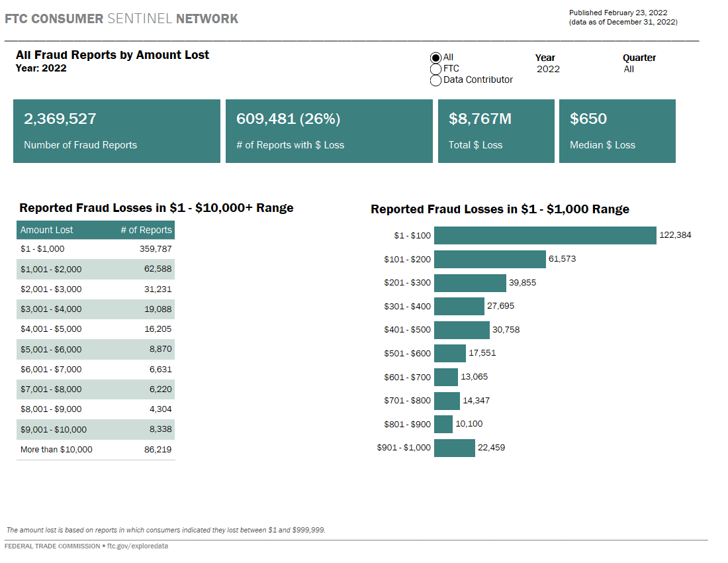
Task: Select the All data source radio button
Action: (435, 58)
